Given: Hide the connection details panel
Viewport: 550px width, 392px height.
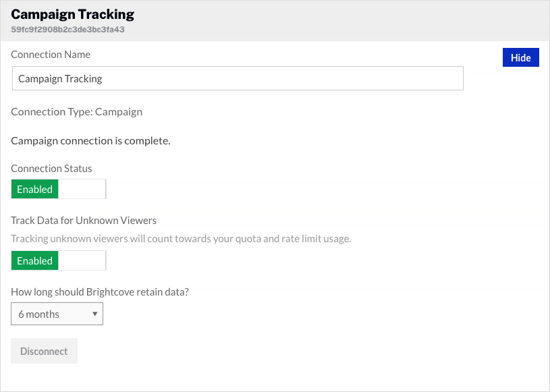Looking at the screenshot, I should pyautogui.click(x=520, y=57).
